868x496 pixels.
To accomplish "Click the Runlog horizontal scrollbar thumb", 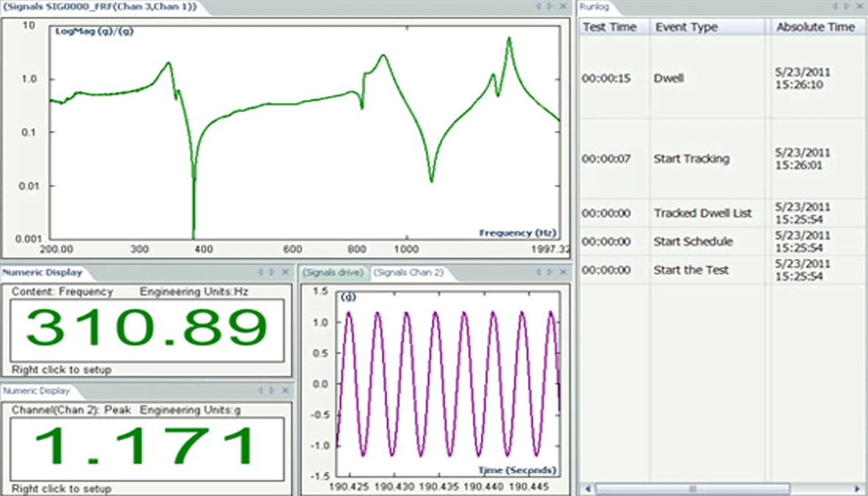I will tap(691, 489).
